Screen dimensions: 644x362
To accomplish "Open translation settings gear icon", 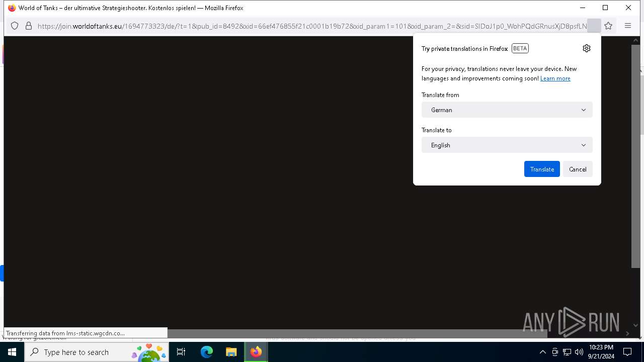I will (x=586, y=48).
